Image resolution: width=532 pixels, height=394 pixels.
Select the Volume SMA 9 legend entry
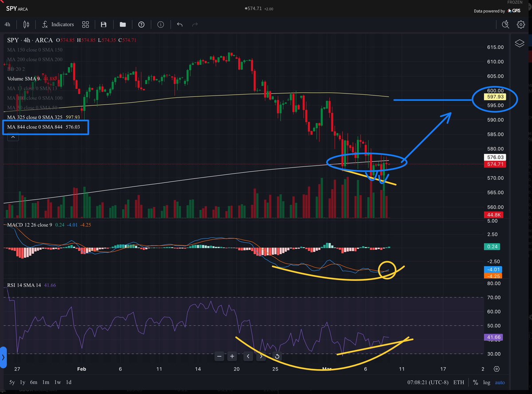tap(23, 79)
